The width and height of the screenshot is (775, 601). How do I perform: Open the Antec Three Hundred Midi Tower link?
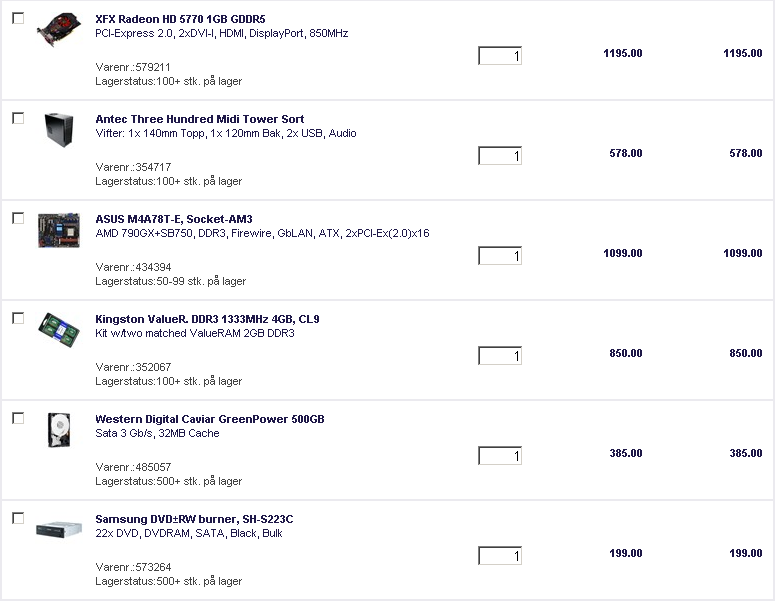199,119
